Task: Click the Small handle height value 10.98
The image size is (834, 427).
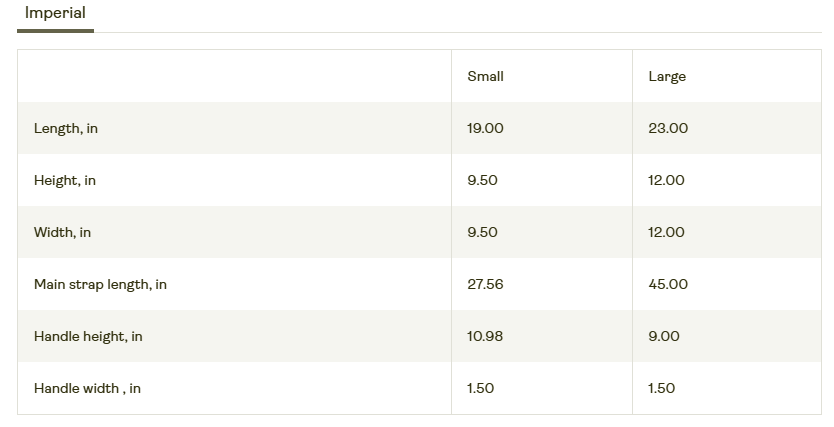Action: [484, 337]
